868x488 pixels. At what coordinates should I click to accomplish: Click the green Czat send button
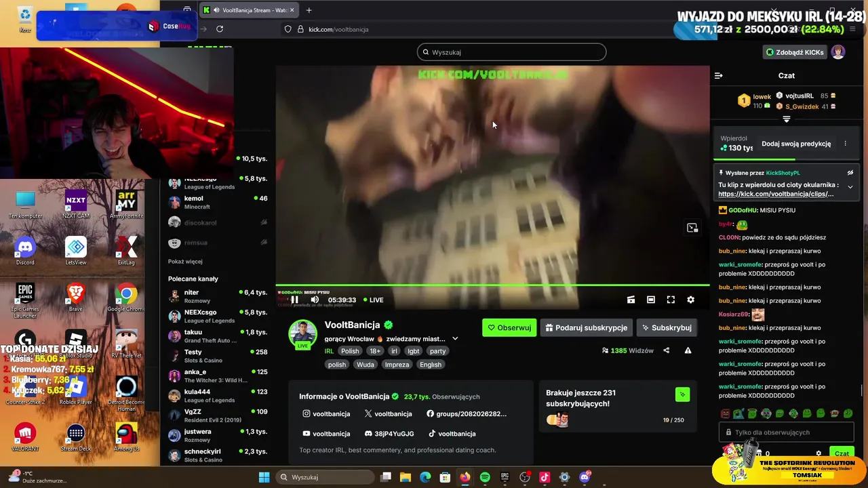click(842, 453)
